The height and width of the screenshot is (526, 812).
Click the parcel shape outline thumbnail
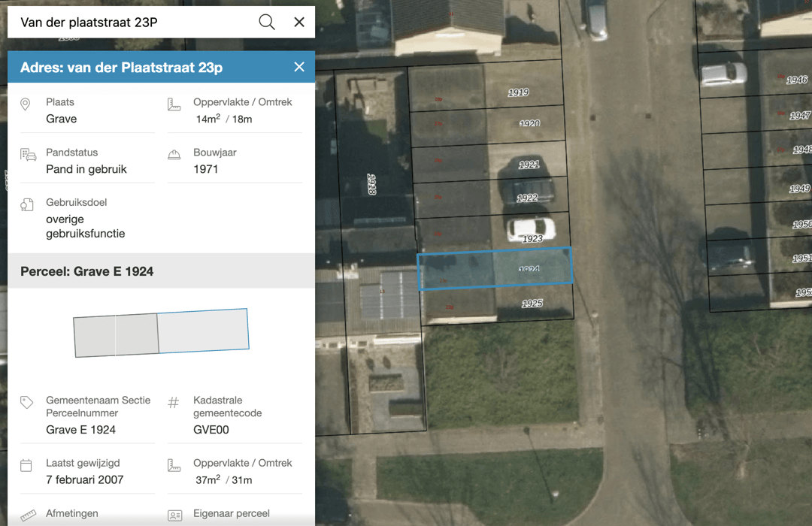point(161,333)
